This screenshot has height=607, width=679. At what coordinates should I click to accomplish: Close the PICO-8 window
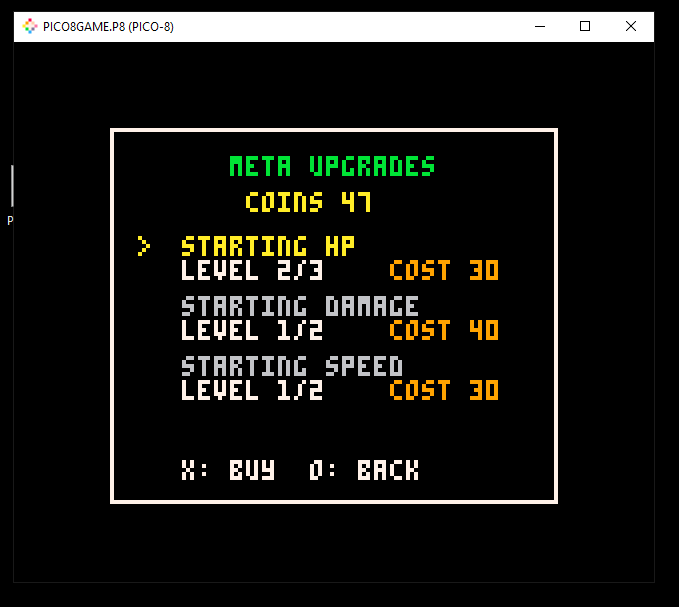[x=630, y=26]
